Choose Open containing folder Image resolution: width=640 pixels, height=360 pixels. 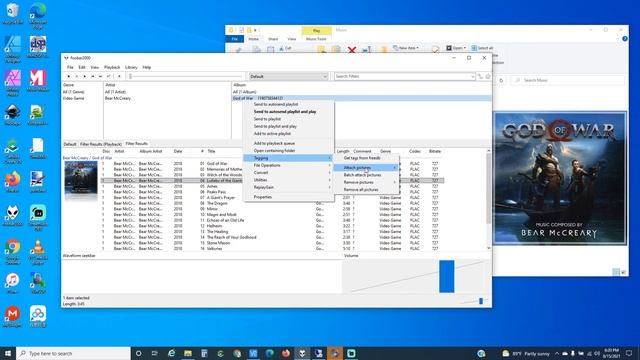[x=288, y=151]
